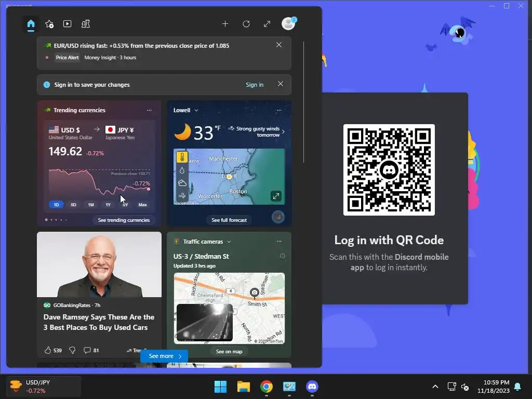The width and height of the screenshot is (532, 399).
Task: Open the Home tab in widgets
Action: tap(31, 24)
